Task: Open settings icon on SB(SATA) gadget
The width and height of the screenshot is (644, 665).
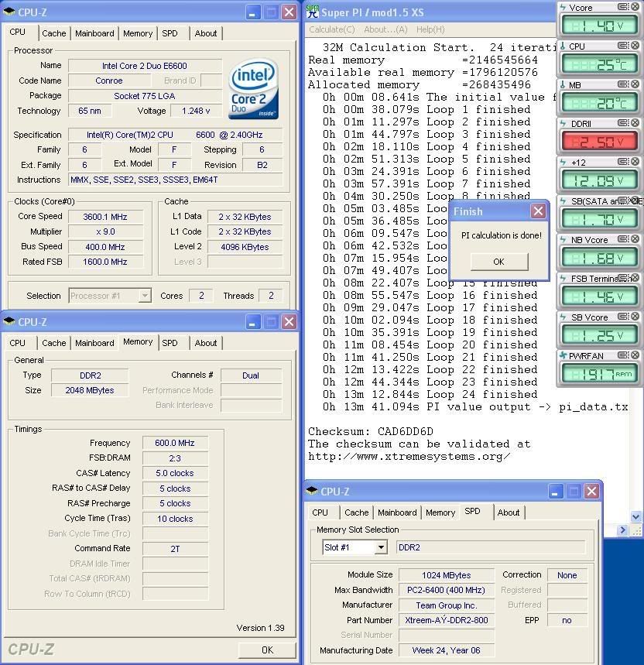Action: 623,201
